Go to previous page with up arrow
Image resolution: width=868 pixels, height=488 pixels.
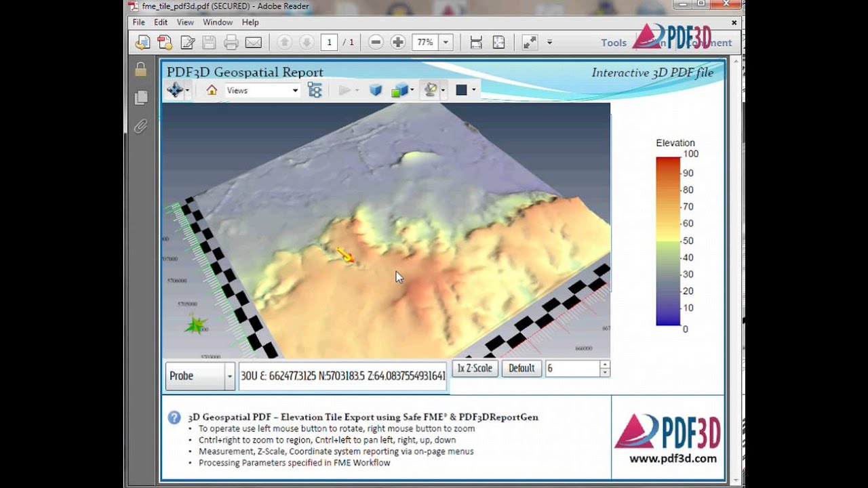tap(285, 43)
